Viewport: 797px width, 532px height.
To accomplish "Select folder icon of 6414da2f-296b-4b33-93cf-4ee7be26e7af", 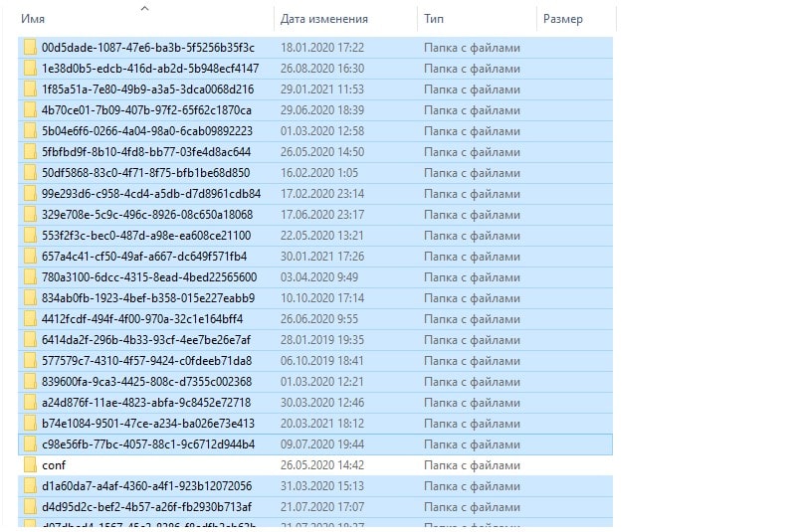I will point(30,339).
